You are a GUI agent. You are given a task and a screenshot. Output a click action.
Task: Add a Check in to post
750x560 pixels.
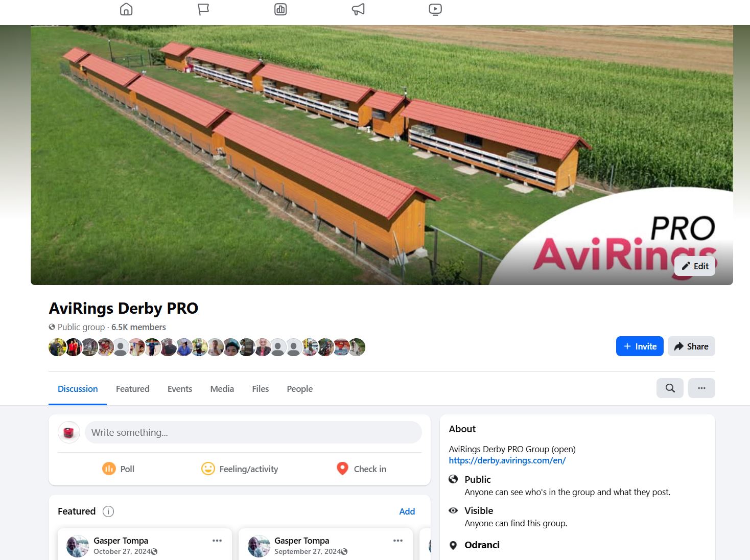click(361, 469)
